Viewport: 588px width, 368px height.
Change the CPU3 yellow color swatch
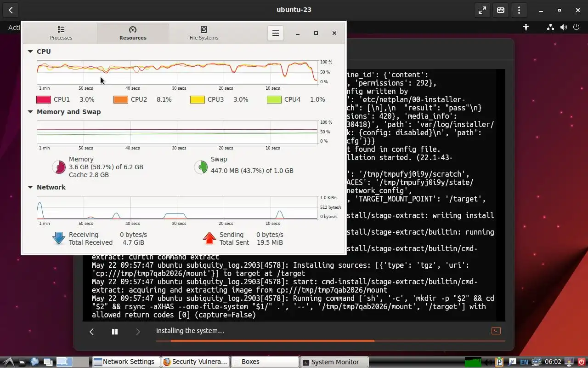point(198,99)
